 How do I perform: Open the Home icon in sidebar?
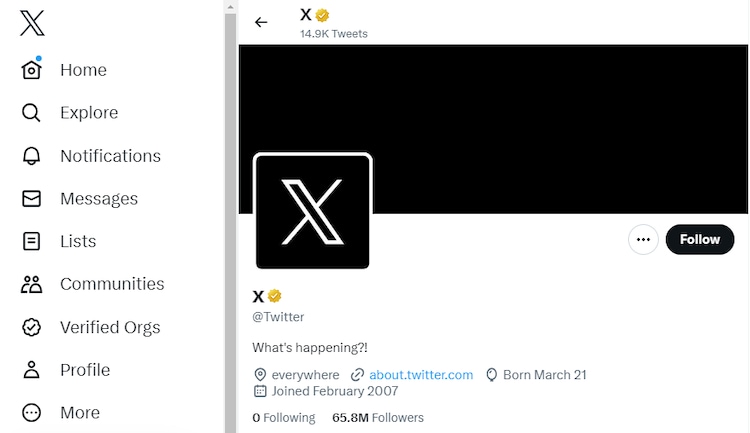click(x=32, y=70)
